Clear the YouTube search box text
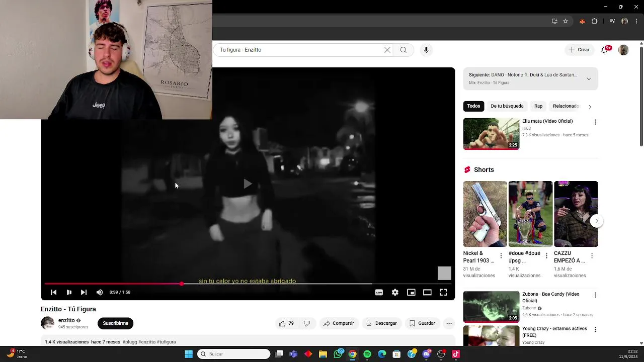The image size is (644, 362). 387,50
